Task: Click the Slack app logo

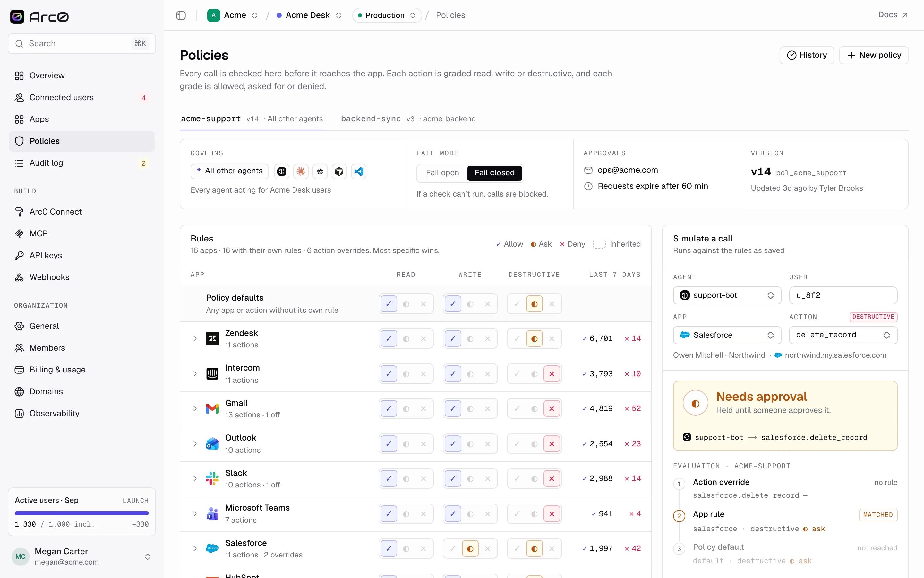Action: [x=212, y=478]
